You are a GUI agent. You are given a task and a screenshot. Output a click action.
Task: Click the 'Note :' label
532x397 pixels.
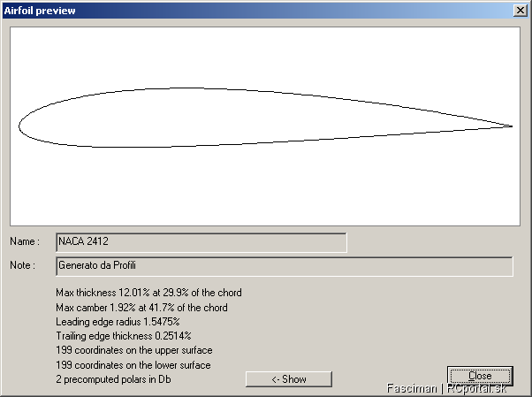pos(22,265)
